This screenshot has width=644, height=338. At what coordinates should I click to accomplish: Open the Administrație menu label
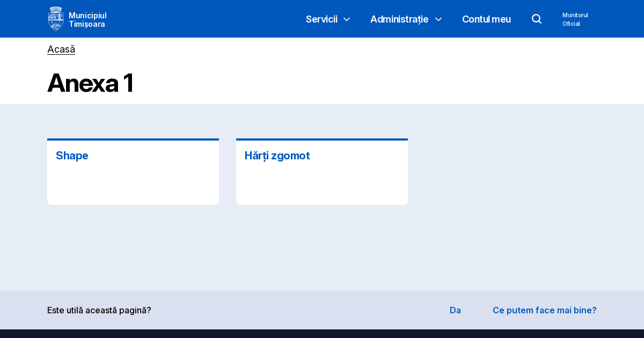[399, 19]
